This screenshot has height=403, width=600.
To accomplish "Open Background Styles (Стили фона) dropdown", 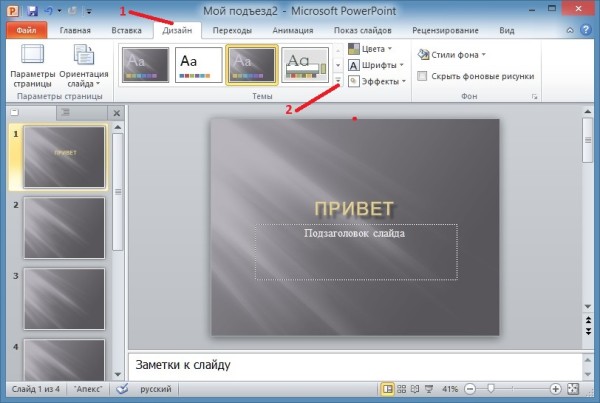I will coord(452,55).
